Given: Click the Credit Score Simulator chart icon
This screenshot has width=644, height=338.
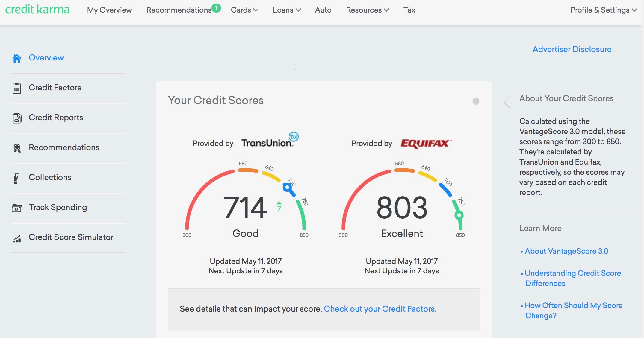Looking at the screenshot, I should click(17, 238).
